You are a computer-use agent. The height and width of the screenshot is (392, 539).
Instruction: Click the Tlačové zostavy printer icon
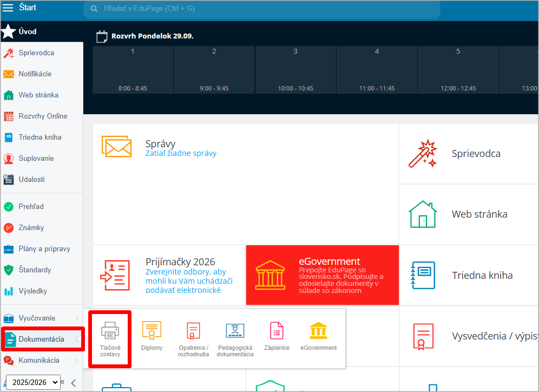coord(110,330)
